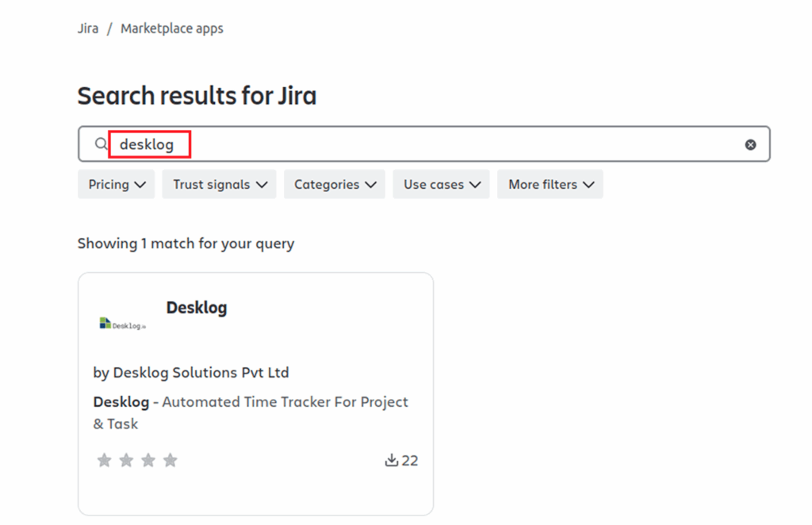Click the first rating star on Desklog card
812x525 pixels.
tap(104, 461)
